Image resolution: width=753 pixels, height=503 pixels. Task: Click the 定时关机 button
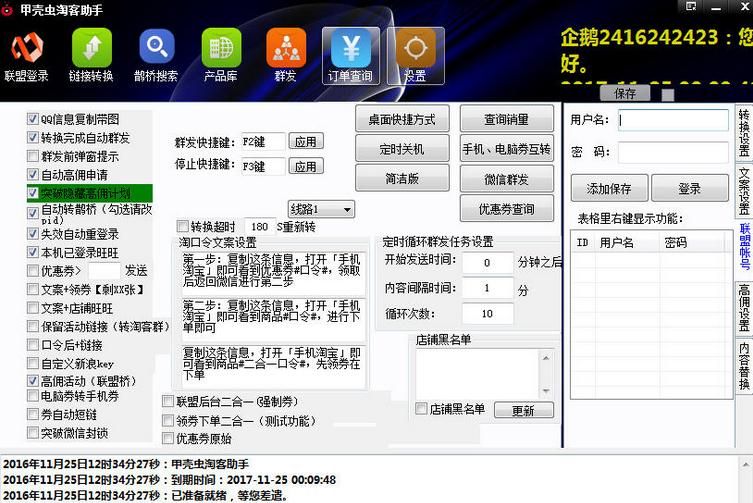pyautogui.click(x=402, y=149)
